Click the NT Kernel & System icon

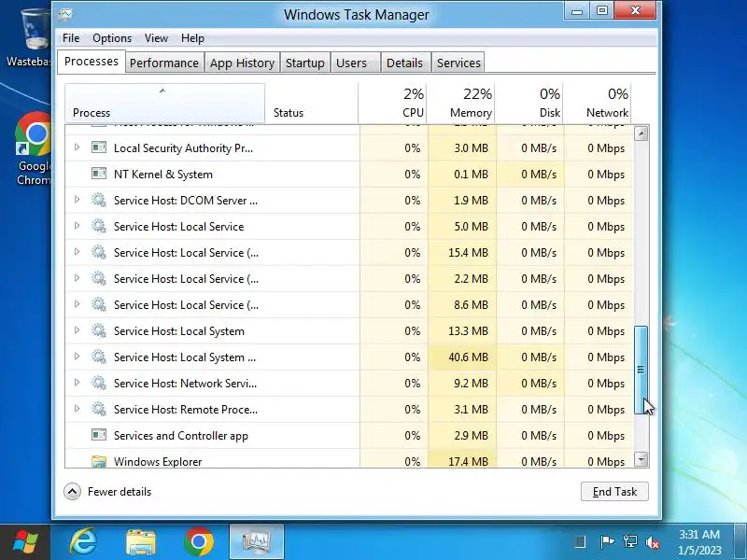pos(99,174)
